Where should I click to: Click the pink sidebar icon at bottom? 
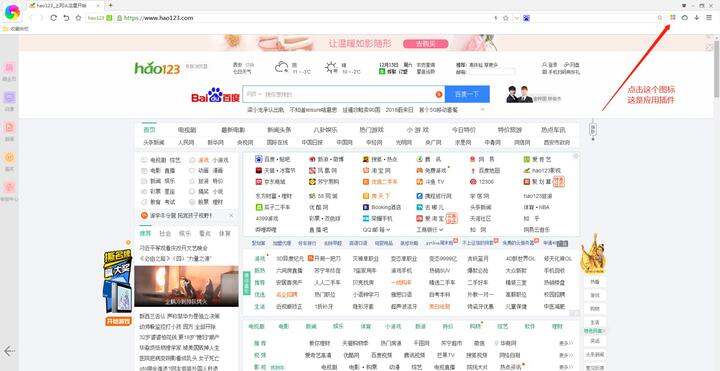tap(9, 187)
